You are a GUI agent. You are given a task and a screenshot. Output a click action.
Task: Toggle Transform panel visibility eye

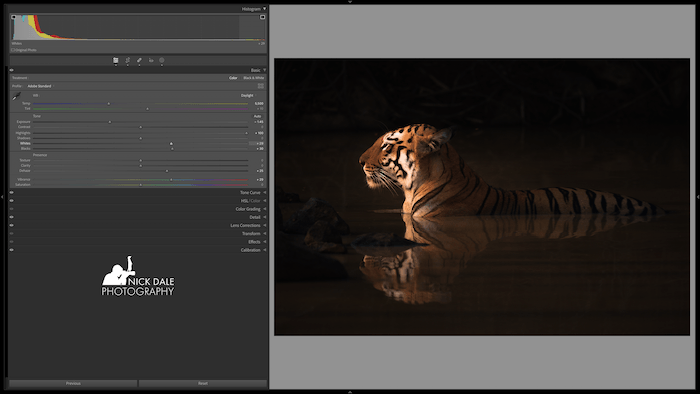pos(12,233)
